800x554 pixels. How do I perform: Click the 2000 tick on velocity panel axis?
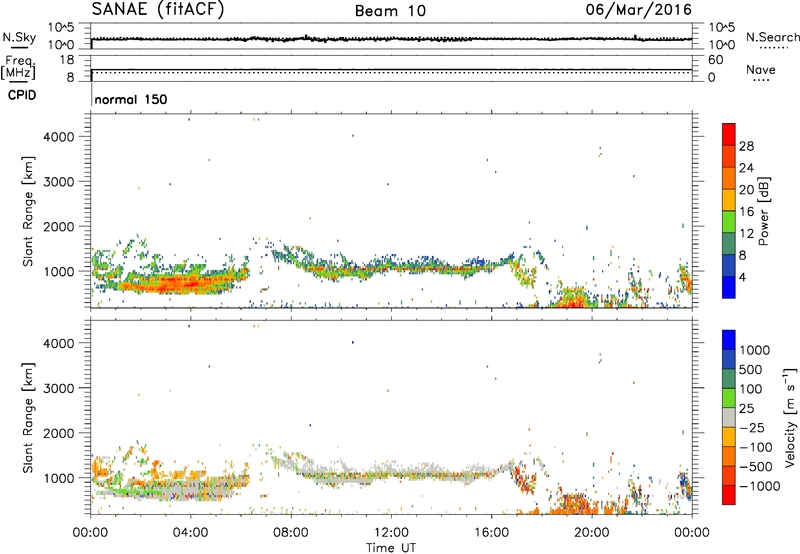click(59, 433)
